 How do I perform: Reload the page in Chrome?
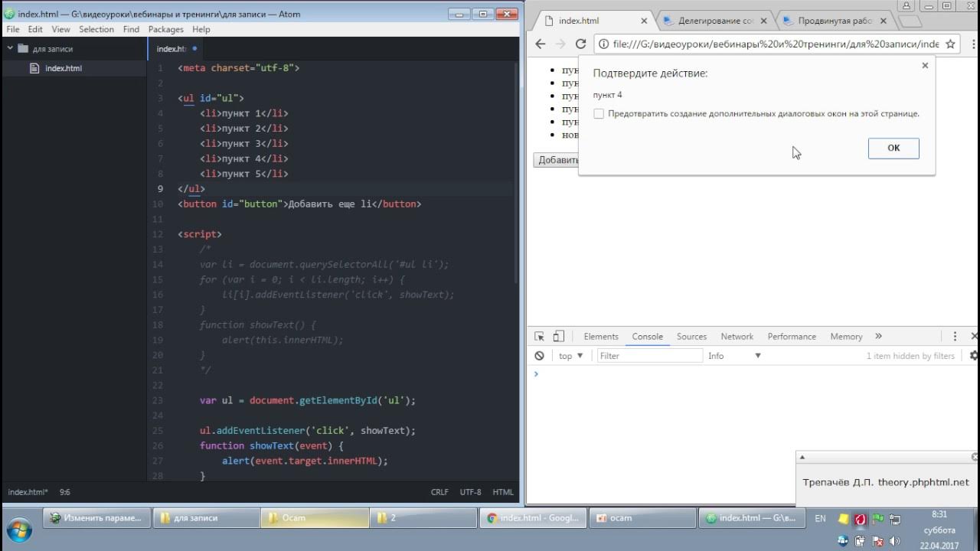(x=580, y=44)
